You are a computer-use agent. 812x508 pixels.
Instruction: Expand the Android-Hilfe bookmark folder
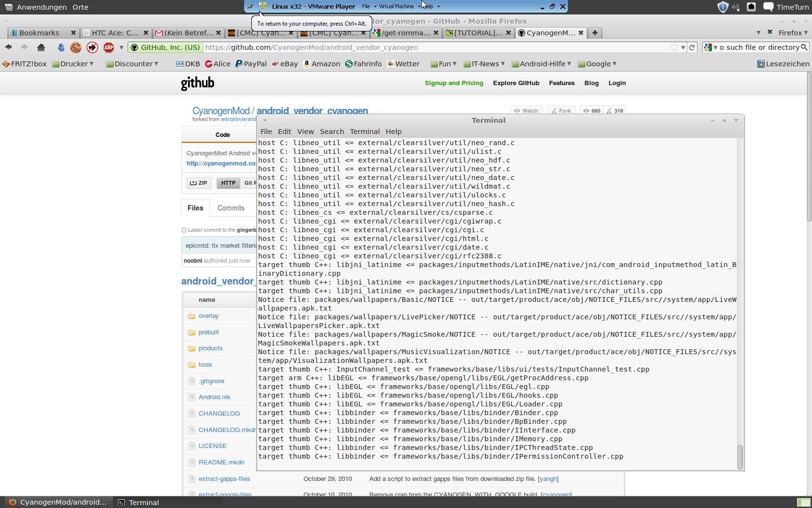point(541,64)
